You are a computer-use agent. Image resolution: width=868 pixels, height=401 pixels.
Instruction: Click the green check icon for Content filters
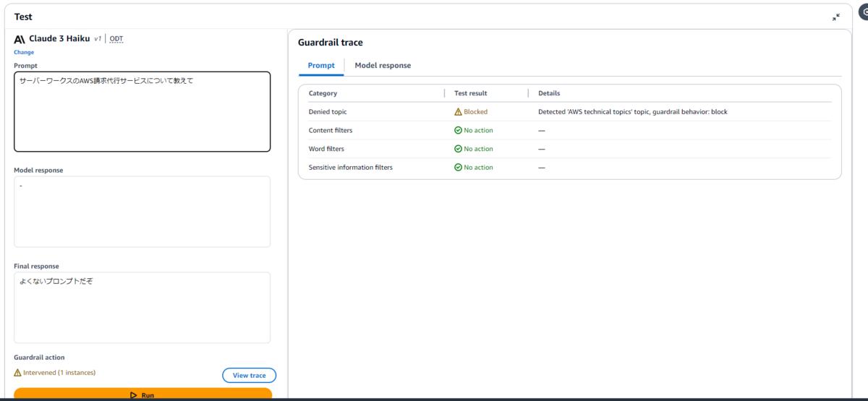(458, 130)
